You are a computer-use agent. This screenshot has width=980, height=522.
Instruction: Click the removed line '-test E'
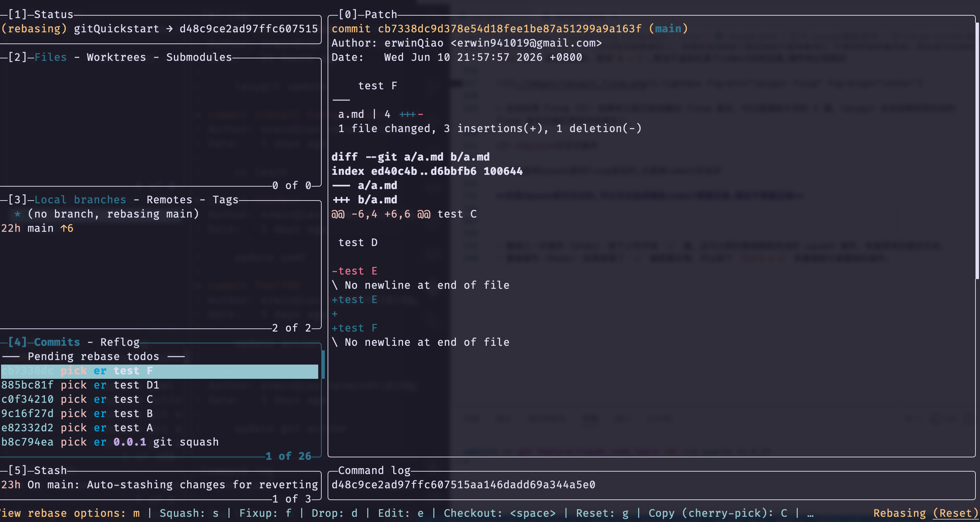pos(354,271)
